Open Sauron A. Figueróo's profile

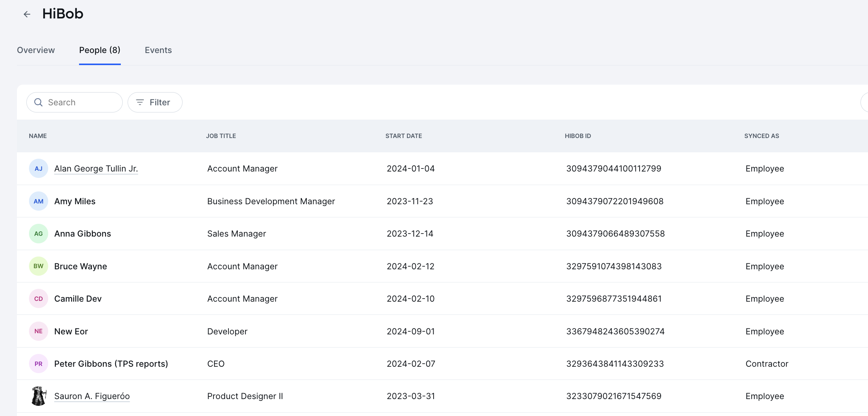92,396
